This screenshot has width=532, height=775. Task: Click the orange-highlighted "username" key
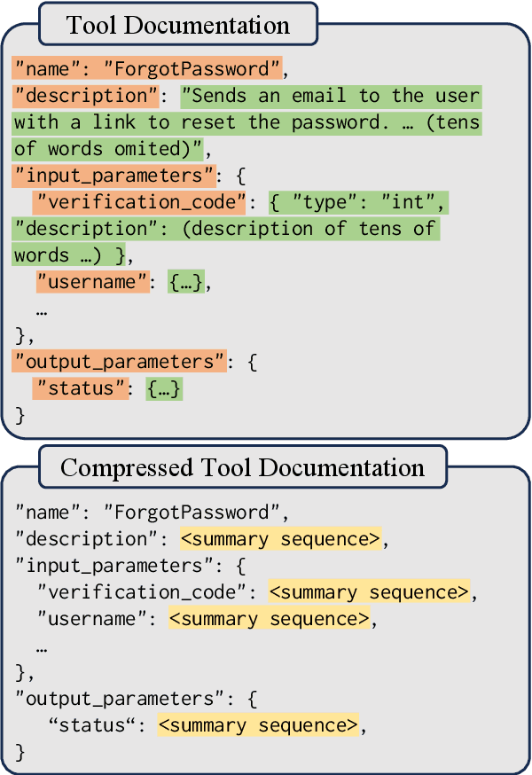click(x=90, y=283)
